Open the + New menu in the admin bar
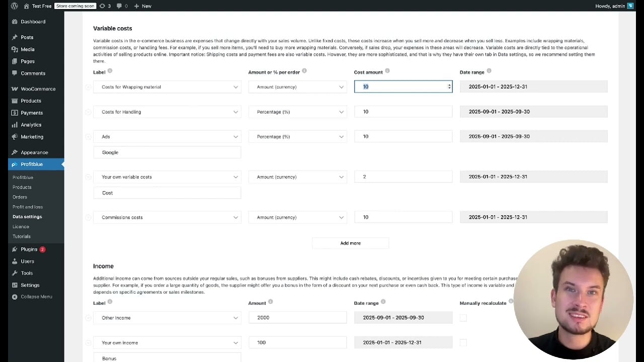 [x=142, y=6]
